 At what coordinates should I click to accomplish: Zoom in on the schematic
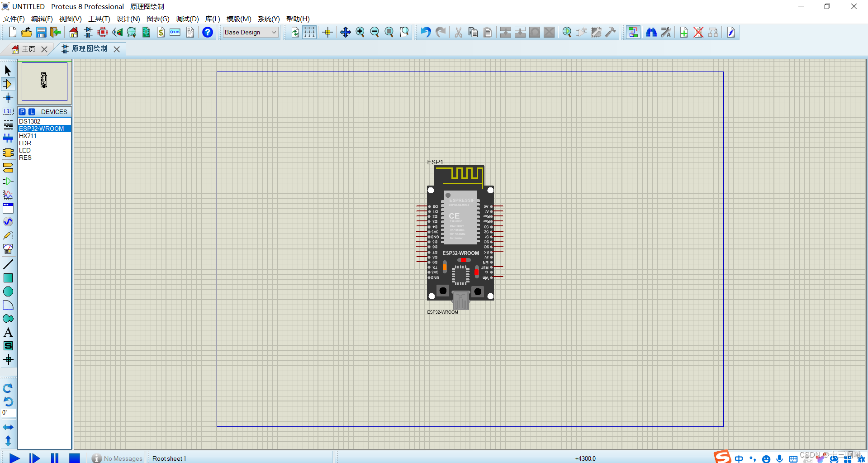[x=360, y=32]
